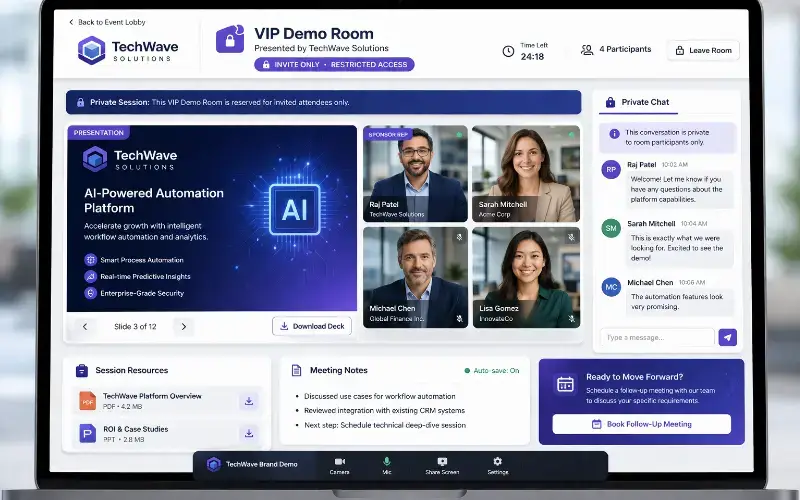
Task: Click Enterprise-Grade Security bullet icon
Action: (x=90, y=293)
